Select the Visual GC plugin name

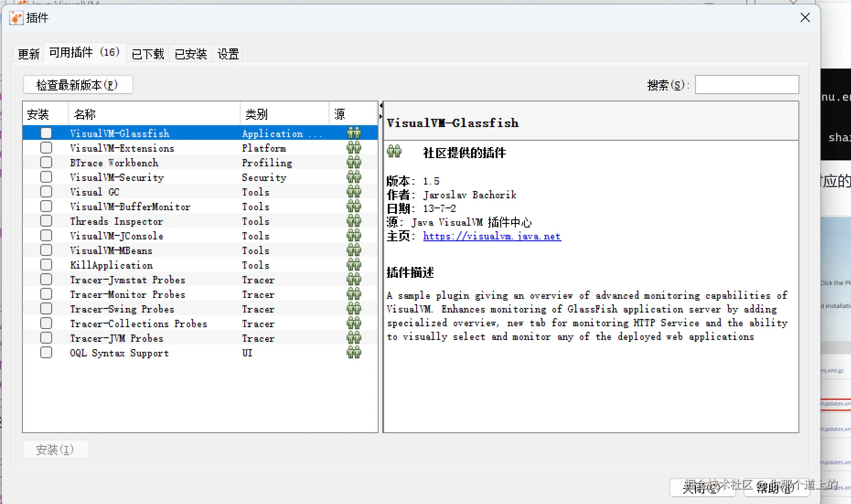point(95,192)
